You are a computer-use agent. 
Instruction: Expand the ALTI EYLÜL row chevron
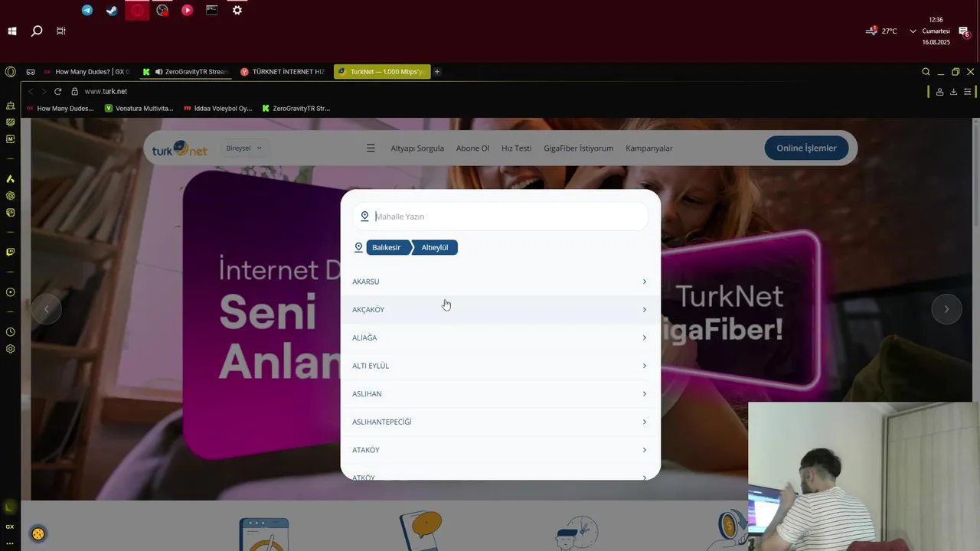pos(644,366)
